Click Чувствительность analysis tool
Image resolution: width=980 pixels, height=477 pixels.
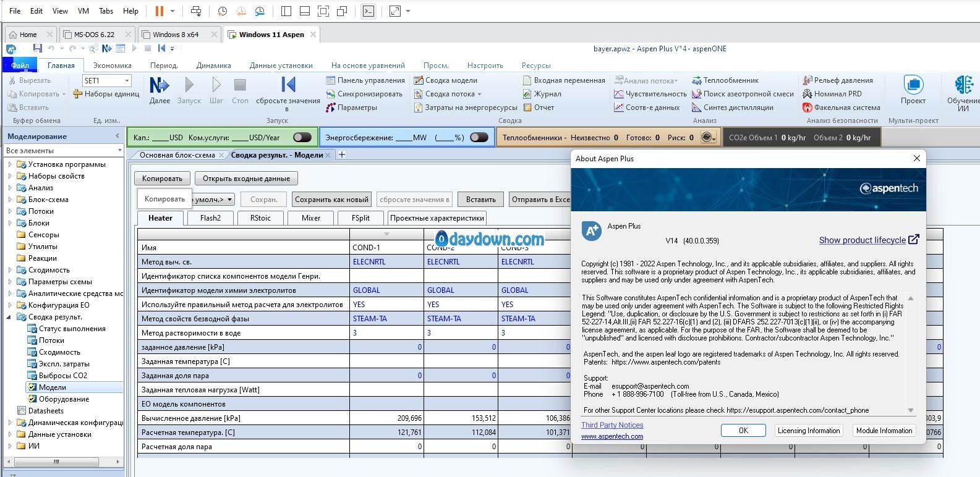pos(650,94)
